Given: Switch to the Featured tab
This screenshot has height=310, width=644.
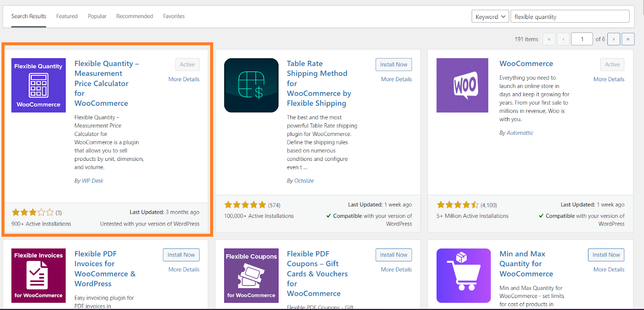Looking at the screenshot, I should click(x=67, y=16).
